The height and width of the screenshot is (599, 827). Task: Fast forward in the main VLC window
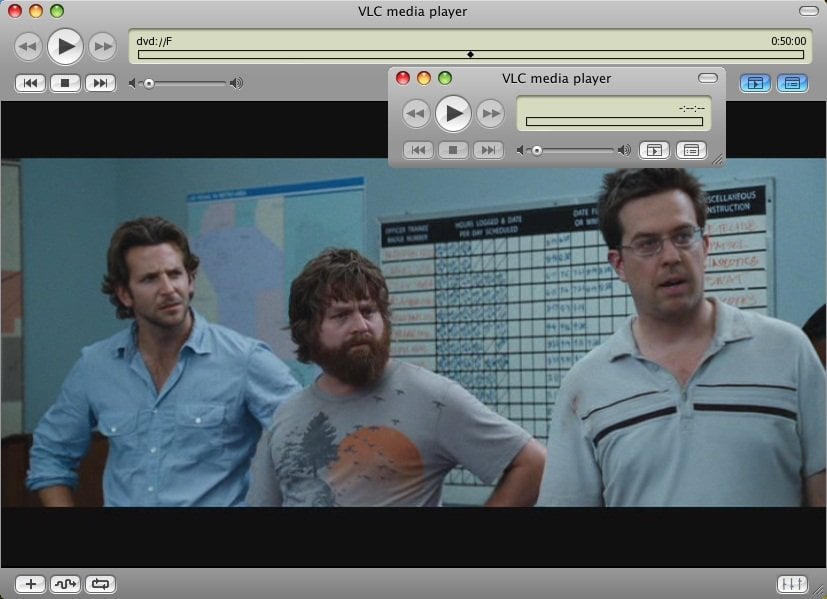(x=103, y=47)
